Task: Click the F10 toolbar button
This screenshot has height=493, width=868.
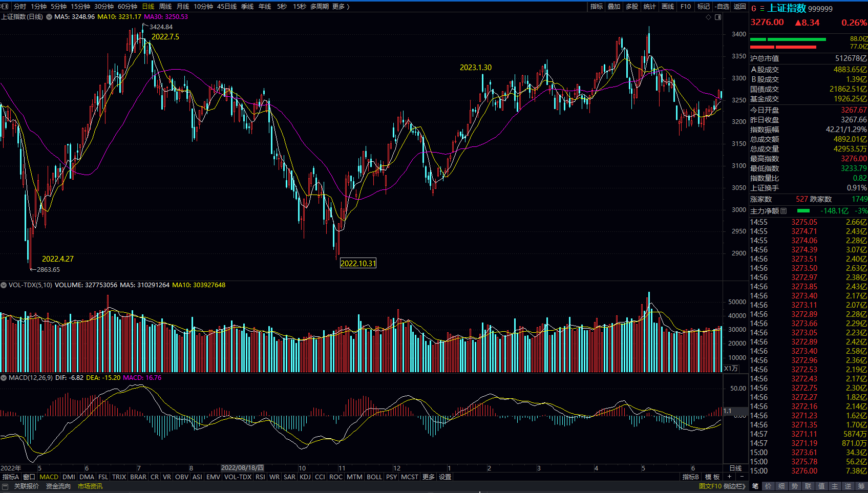Action: 686,7
